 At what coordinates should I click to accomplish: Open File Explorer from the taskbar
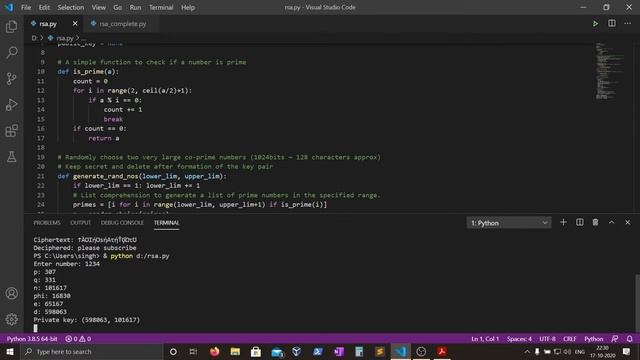(235, 351)
